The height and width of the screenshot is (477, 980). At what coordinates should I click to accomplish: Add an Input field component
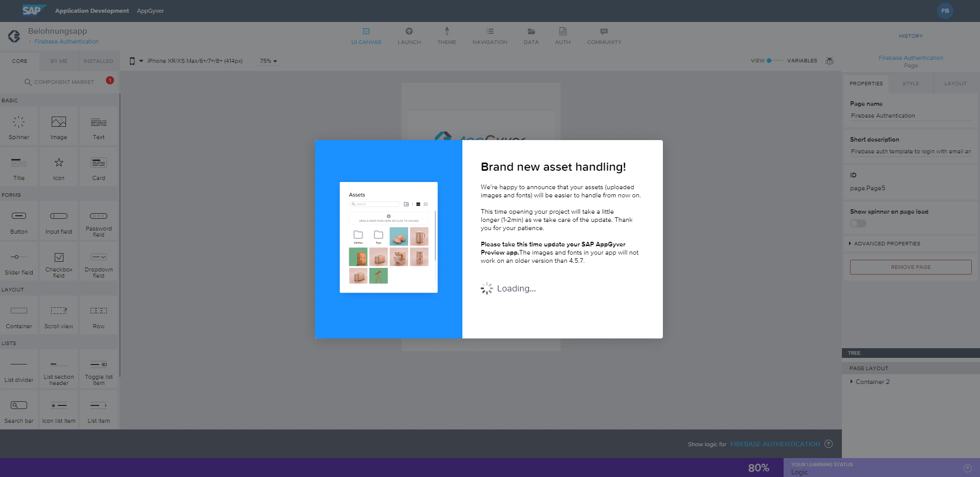click(59, 221)
